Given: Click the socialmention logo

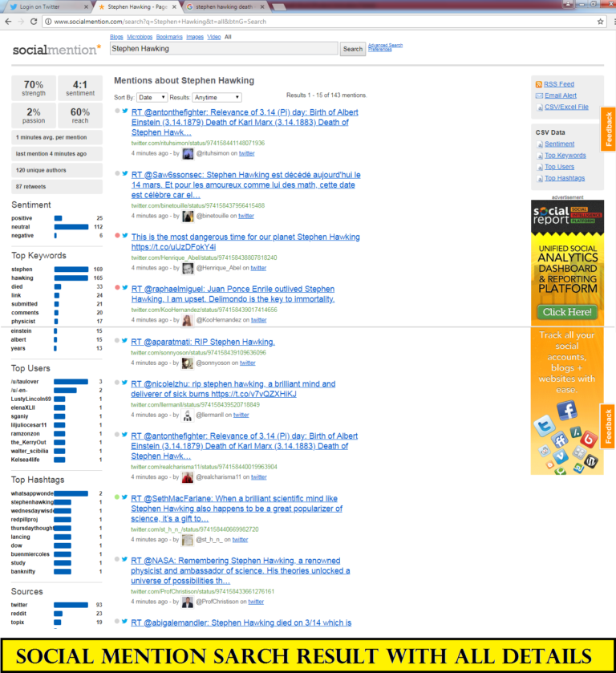Looking at the screenshot, I should pyautogui.click(x=57, y=50).
